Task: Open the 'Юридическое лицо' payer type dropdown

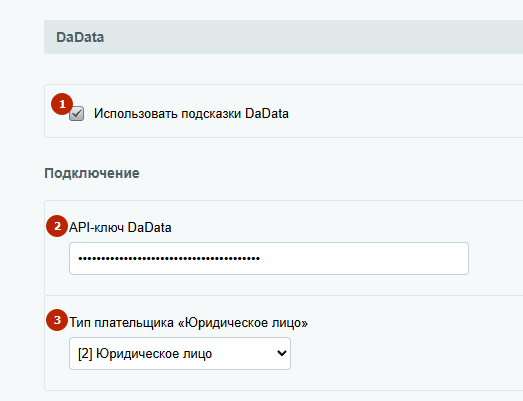Action: point(180,353)
